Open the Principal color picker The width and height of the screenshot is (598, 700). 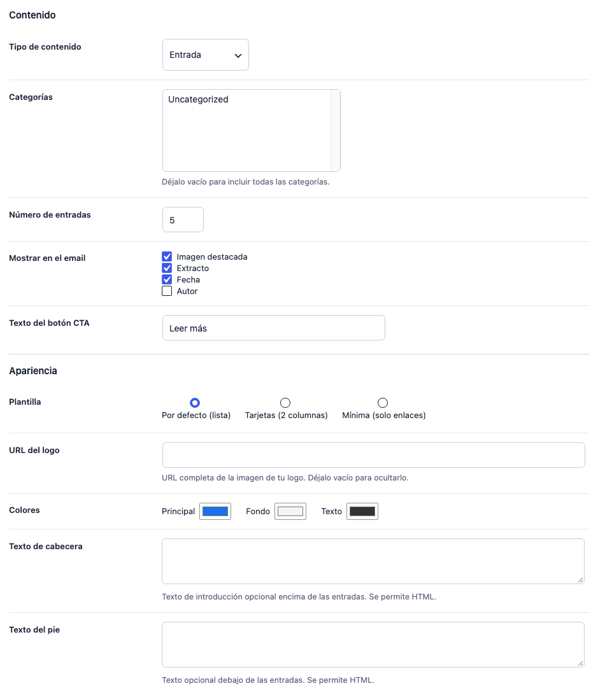point(215,512)
